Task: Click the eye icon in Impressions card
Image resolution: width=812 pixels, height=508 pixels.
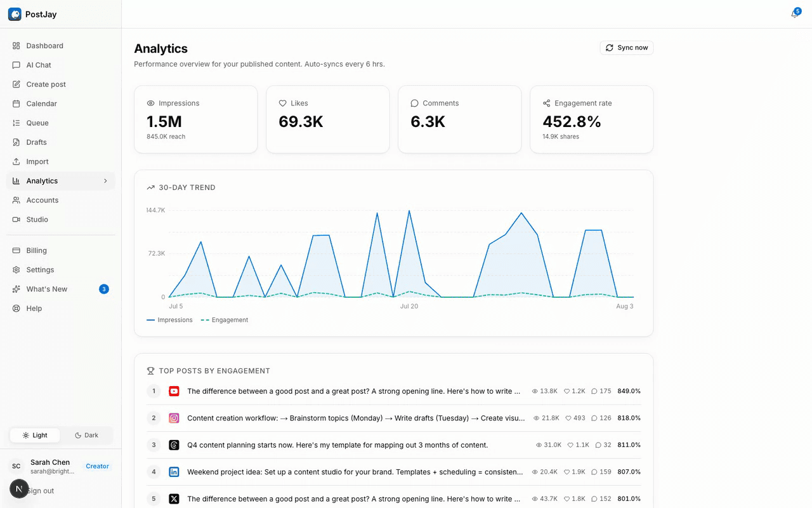Action: pyautogui.click(x=151, y=103)
